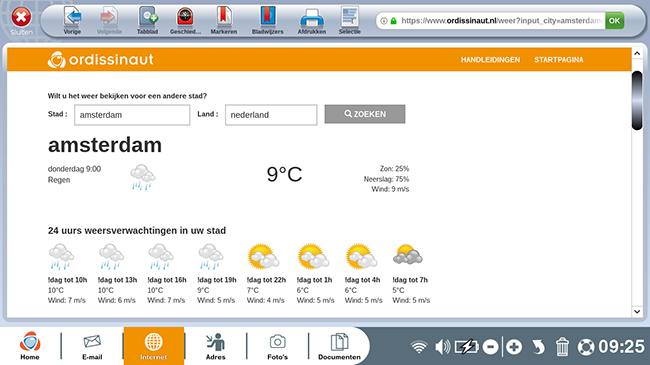Open the Documenten tab
Image resolution: width=650 pixels, height=365 pixels.
tap(340, 346)
